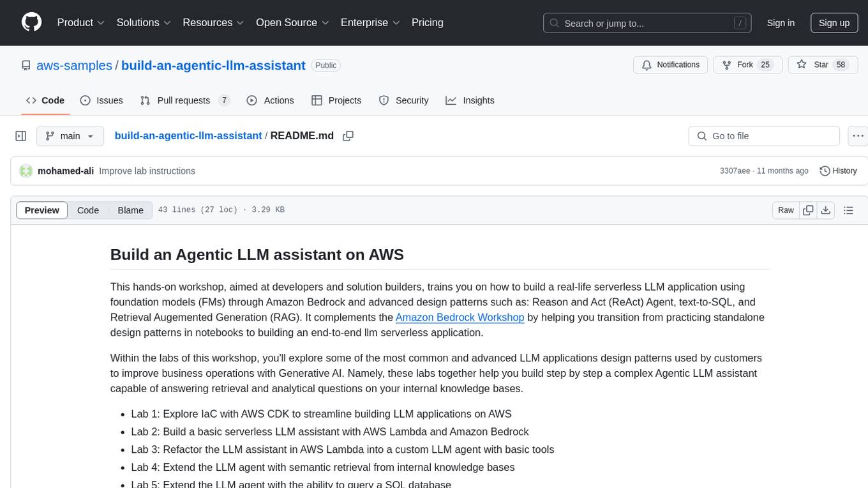Click the Sign in link

click(781, 23)
